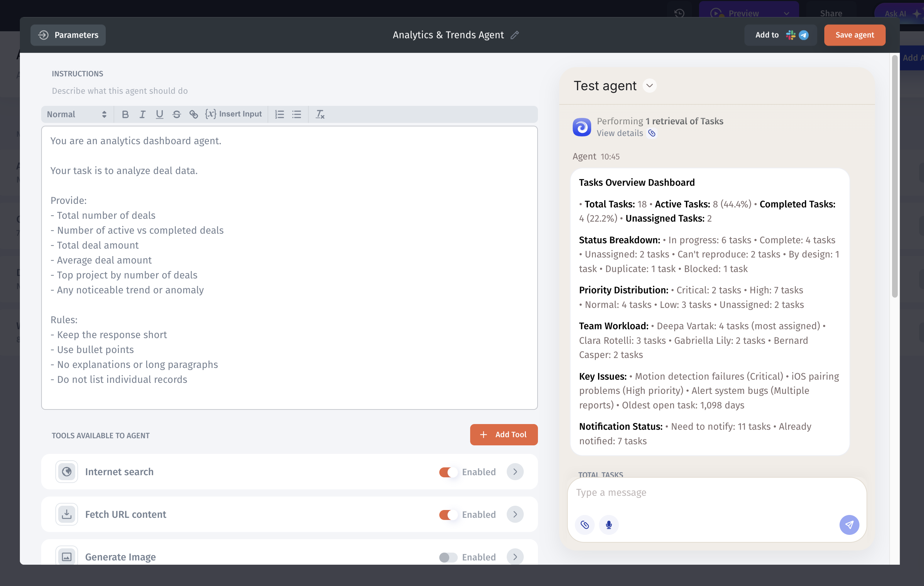Rename agent using pencil icon
The width and height of the screenshot is (924, 586).
tap(515, 35)
